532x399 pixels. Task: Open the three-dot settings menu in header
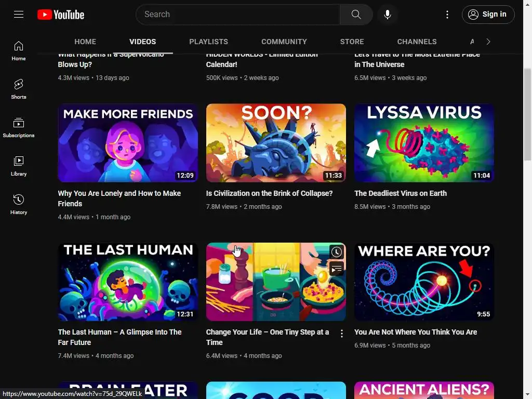447,14
